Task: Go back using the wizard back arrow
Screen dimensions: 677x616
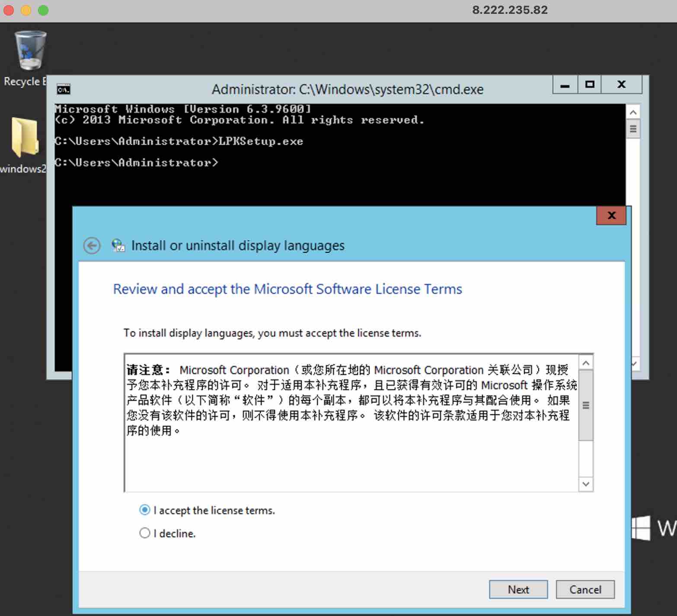Action: [92, 246]
